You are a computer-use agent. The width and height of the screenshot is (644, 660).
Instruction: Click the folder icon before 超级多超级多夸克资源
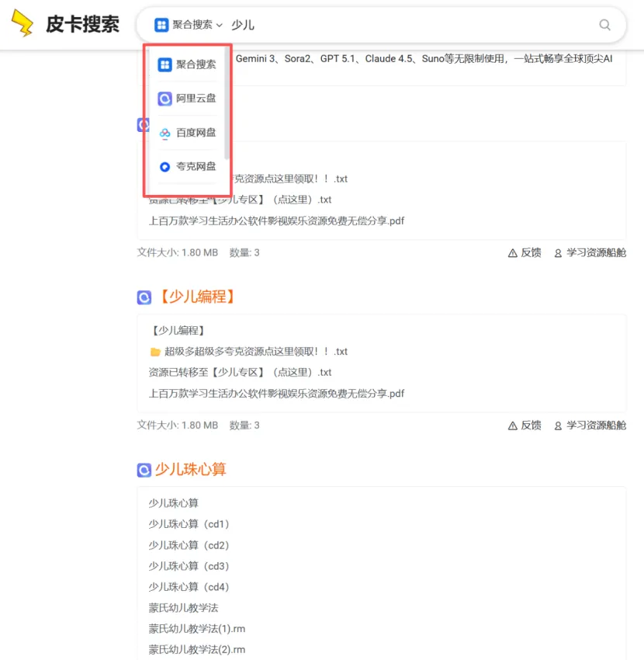(155, 352)
